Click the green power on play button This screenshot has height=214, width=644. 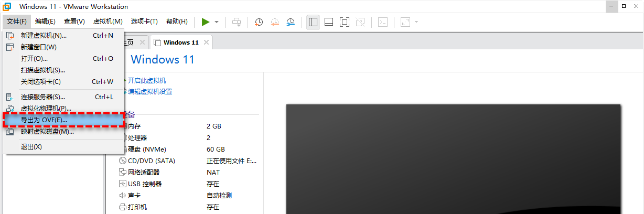coord(206,22)
